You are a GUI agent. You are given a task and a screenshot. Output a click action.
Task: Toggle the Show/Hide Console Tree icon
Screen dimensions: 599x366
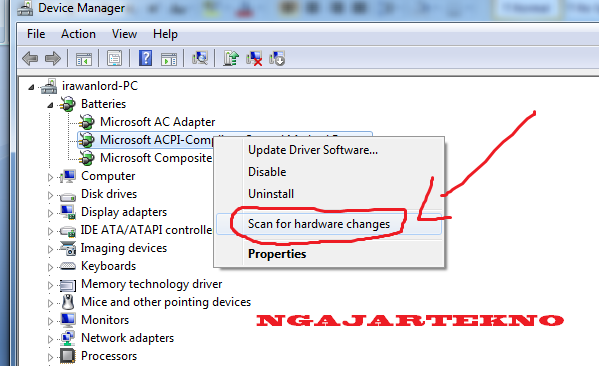coord(84,58)
